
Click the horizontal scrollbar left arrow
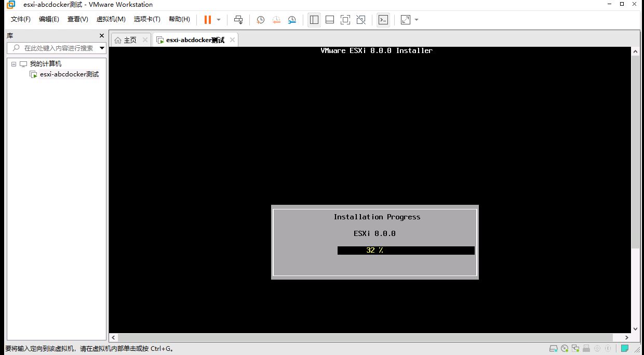tap(114, 337)
